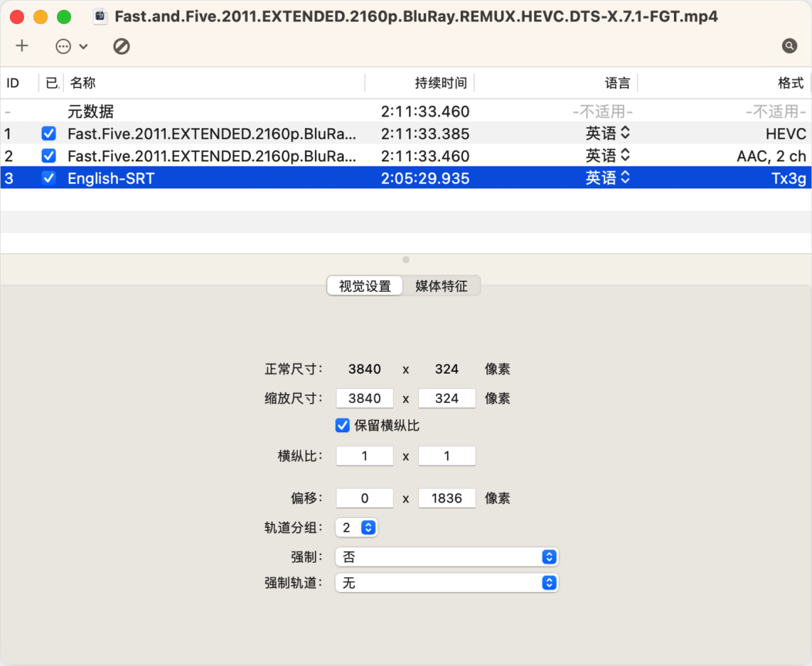This screenshot has width=812, height=666.
Task: Switch to the 视觉设置 tab
Action: [365, 286]
